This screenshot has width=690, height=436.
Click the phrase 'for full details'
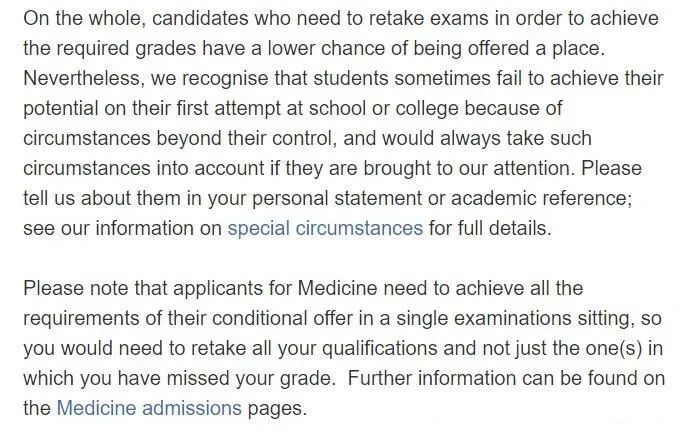(488, 228)
